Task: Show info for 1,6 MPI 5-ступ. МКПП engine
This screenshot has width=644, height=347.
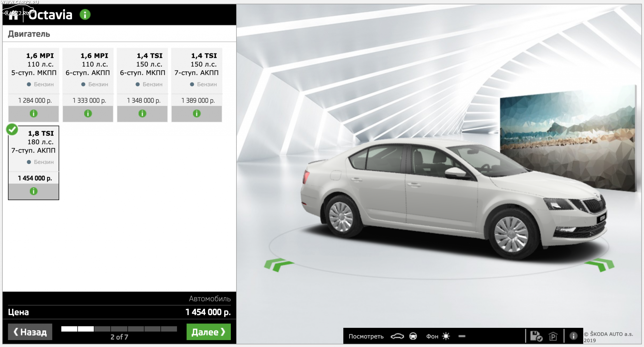Action: point(33,114)
